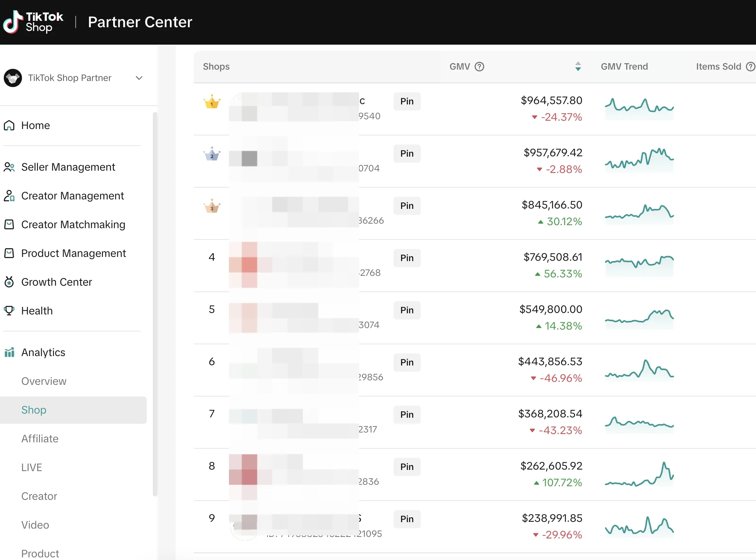Click the Product Management bag icon
Screen dimensions: 756x560
[x=9, y=254]
